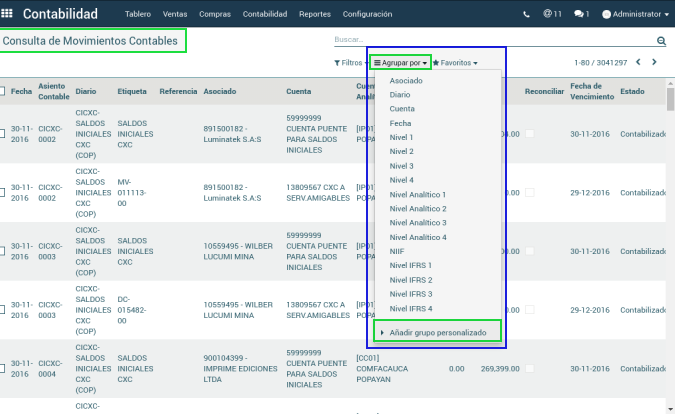The image size is (675, 414).
Task: Click the search magnifier icon
Action: click(661, 41)
